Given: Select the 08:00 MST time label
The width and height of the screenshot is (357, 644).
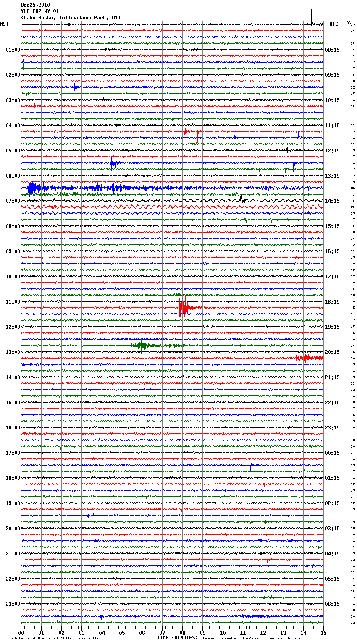Looking at the screenshot, I should (x=13, y=226).
